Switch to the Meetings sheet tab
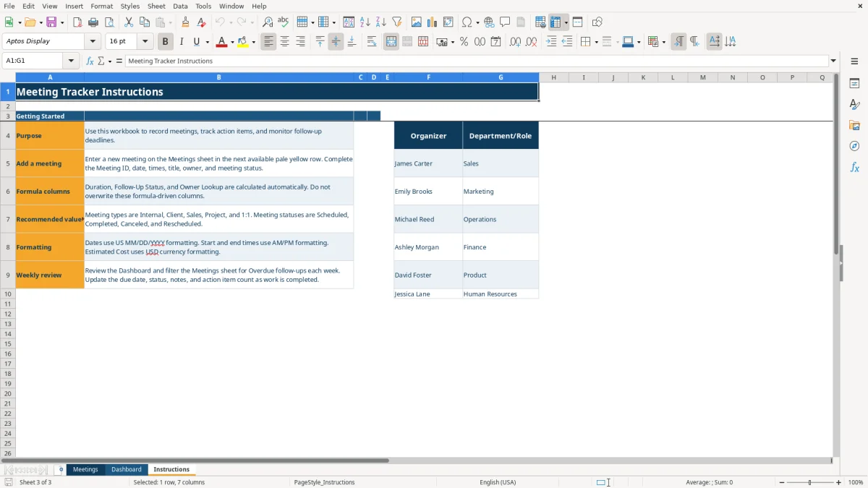The width and height of the screenshot is (868, 488). [x=85, y=469]
